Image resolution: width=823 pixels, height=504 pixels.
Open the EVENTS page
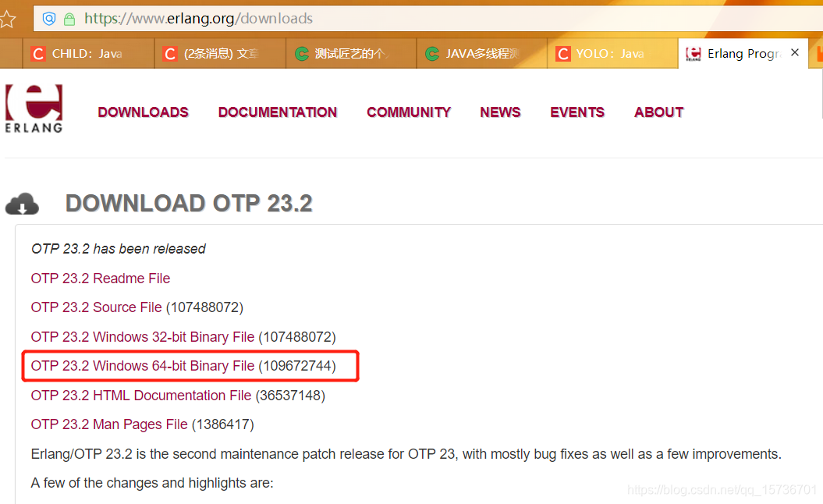click(x=577, y=112)
